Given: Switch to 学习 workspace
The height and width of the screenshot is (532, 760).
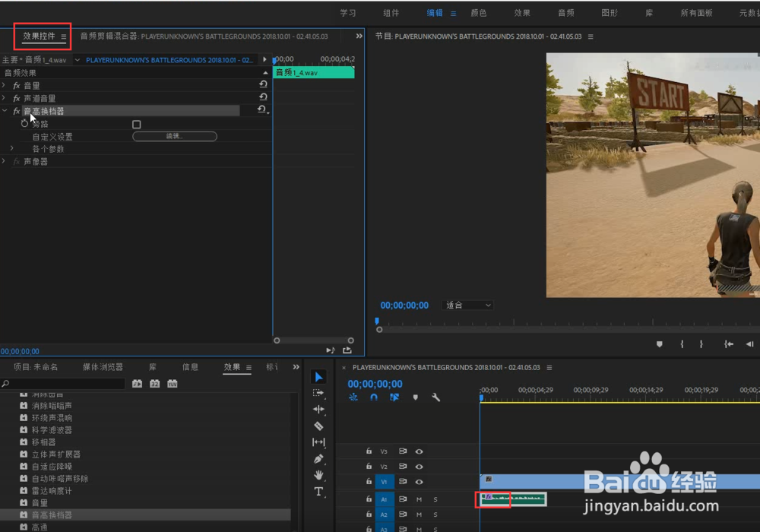Looking at the screenshot, I should click(x=347, y=13).
